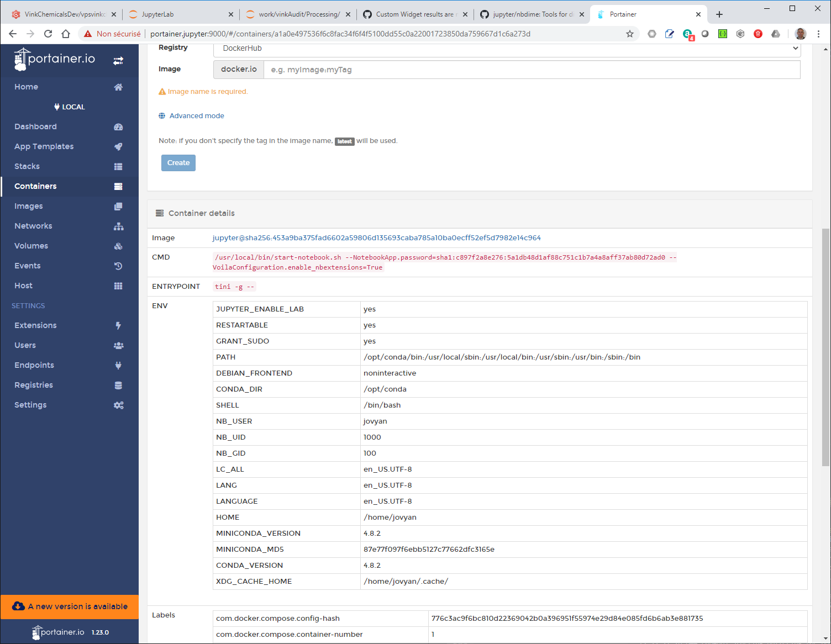
Task: Click the App Templates rocket icon
Action: point(118,146)
